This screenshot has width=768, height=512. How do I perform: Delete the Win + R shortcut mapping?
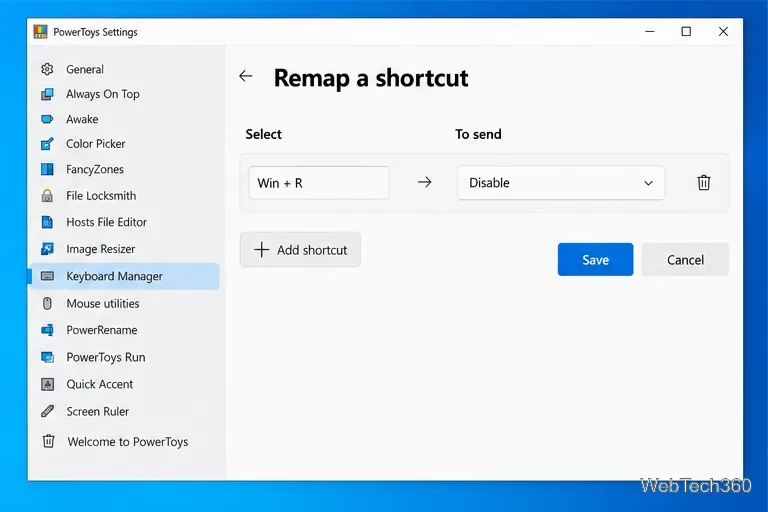pyautogui.click(x=703, y=182)
